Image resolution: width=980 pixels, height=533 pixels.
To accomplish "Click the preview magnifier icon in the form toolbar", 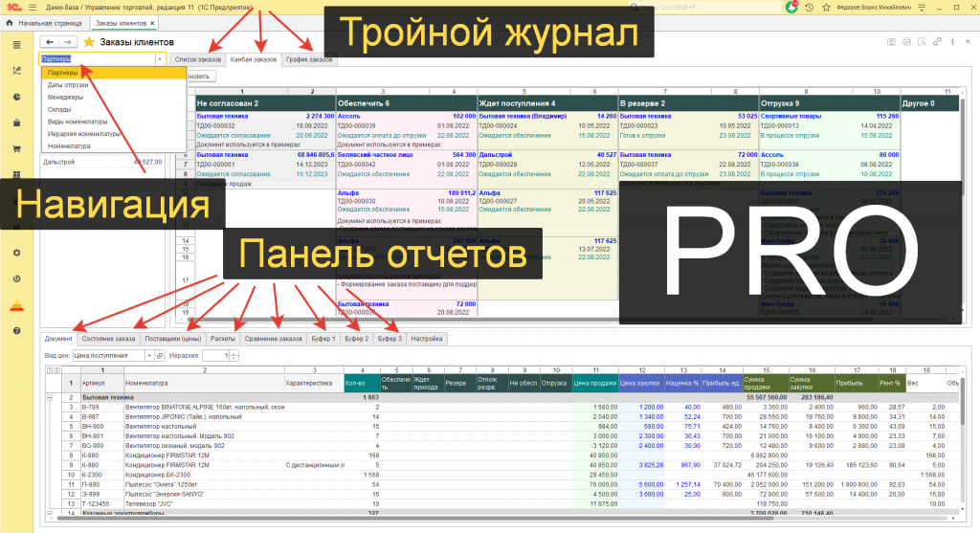I will click(922, 42).
